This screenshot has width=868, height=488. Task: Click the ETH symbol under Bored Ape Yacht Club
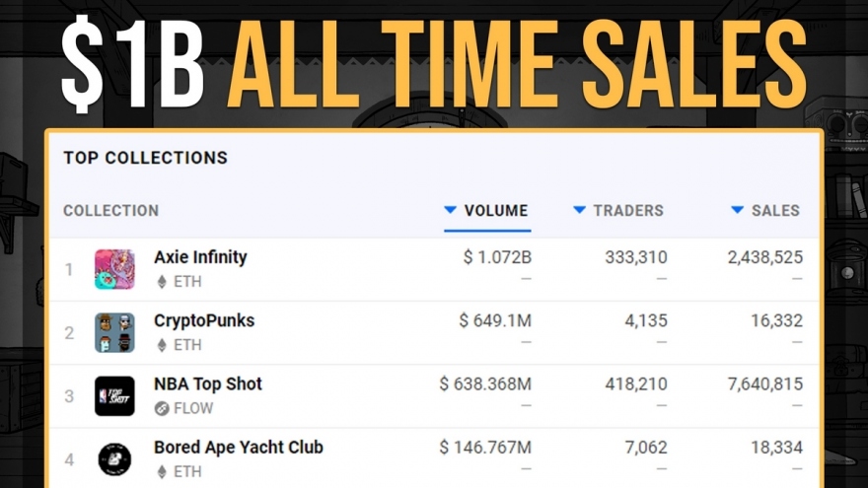click(163, 471)
